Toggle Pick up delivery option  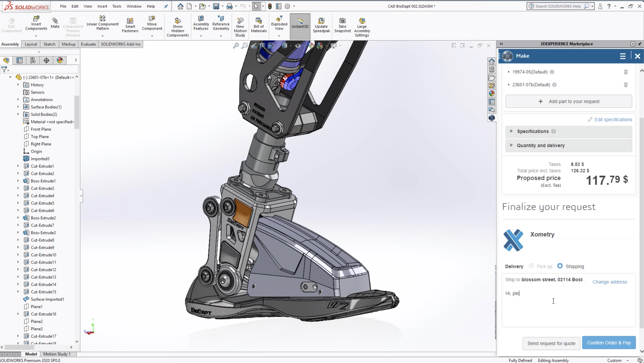[531, 266]
